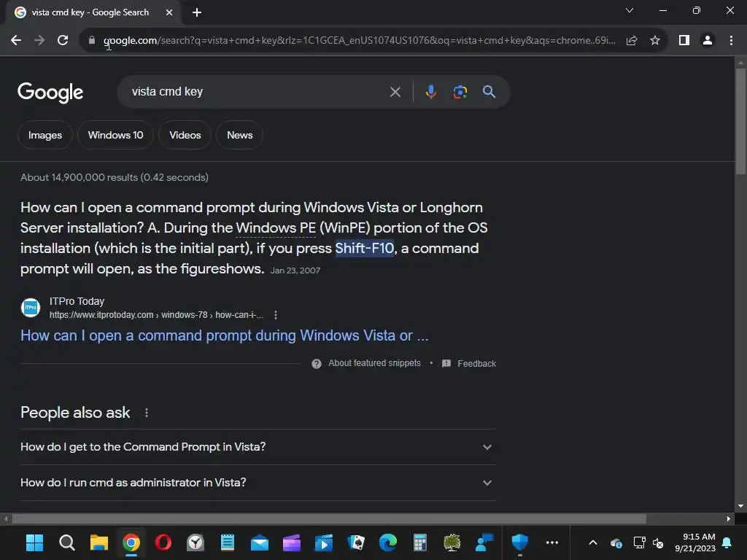Send Feedback on the featured snippet
The width and height of the screenshot is (747, 560).
(476, 364)
